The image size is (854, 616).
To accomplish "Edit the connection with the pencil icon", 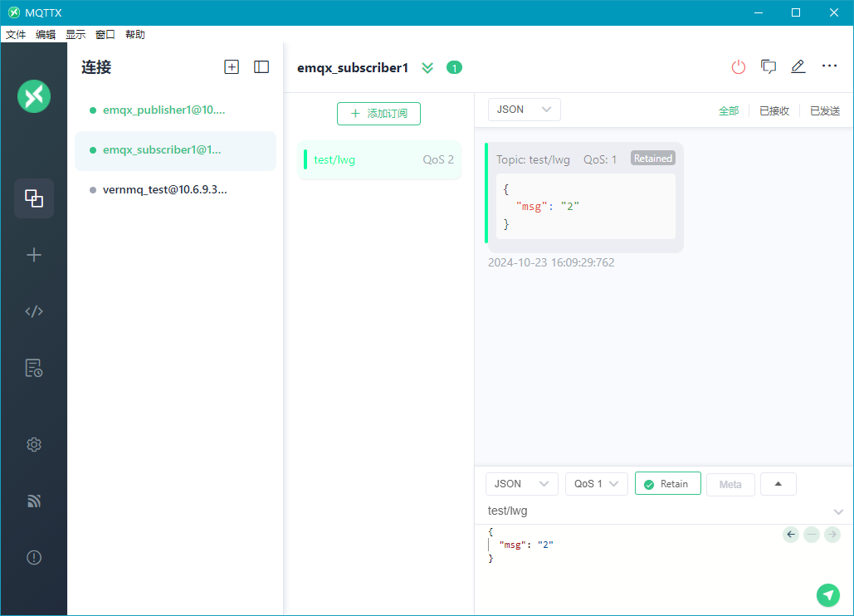I will click(x=798, y=67).
